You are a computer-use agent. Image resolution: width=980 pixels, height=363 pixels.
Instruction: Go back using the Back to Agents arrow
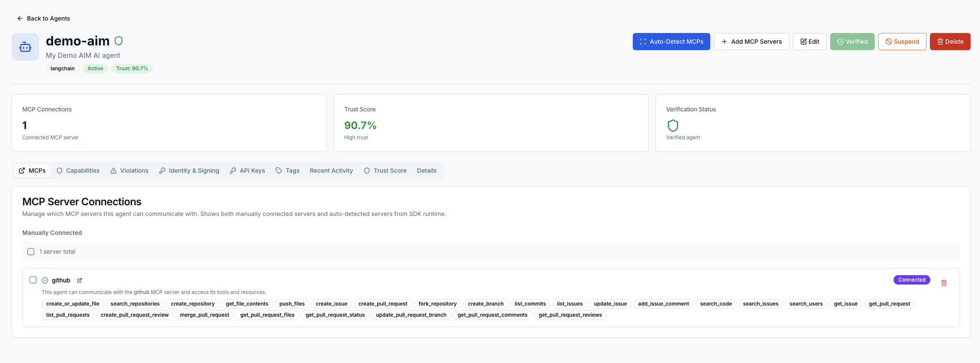pyautogui.click(x=20, y=18)
